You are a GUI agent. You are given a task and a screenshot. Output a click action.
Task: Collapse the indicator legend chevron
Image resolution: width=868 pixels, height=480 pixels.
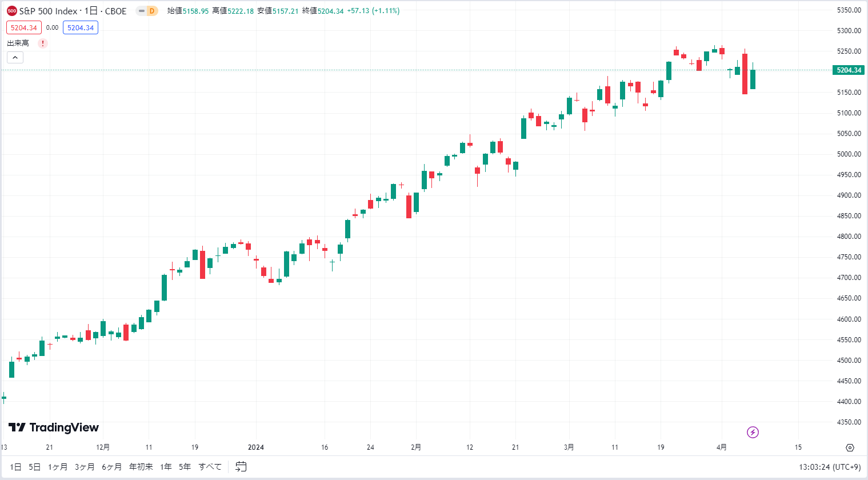[x=15, y=57]
